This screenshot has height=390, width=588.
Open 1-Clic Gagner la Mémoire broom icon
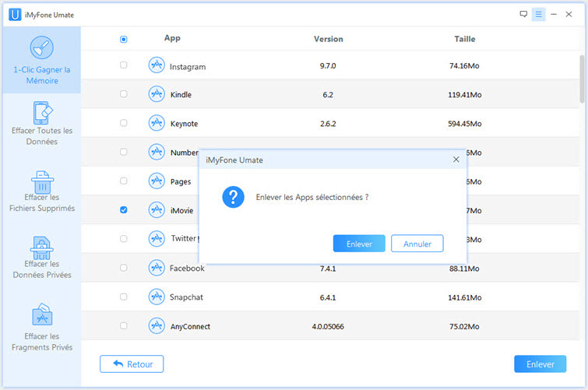pyautogui.click(x=41, y=47)
